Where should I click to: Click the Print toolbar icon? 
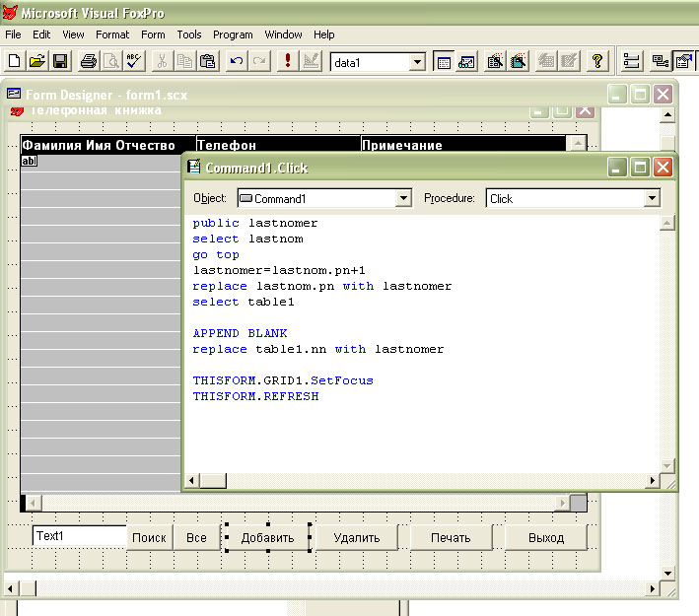point(89,61)
